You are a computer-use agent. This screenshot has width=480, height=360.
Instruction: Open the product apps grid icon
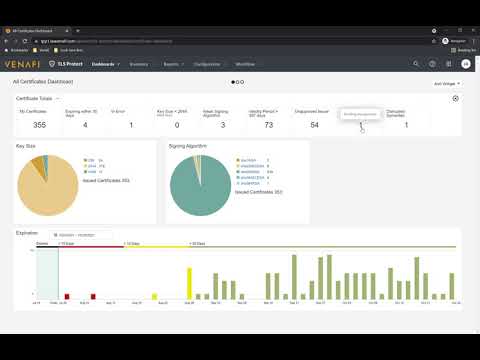tap(449, 64)
